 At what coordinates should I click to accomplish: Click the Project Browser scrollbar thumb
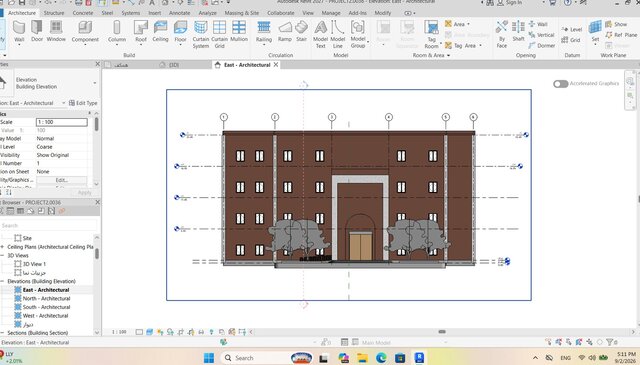[x=97, y=254]
